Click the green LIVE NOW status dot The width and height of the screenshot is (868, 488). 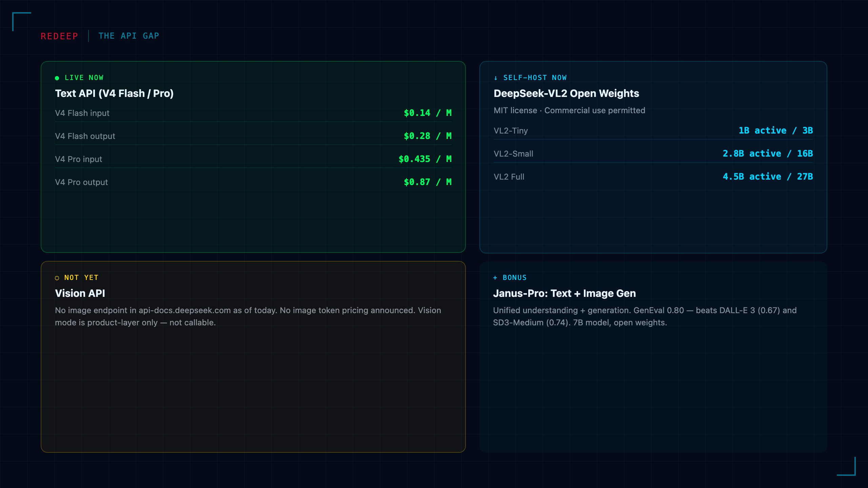click(57, 78)
